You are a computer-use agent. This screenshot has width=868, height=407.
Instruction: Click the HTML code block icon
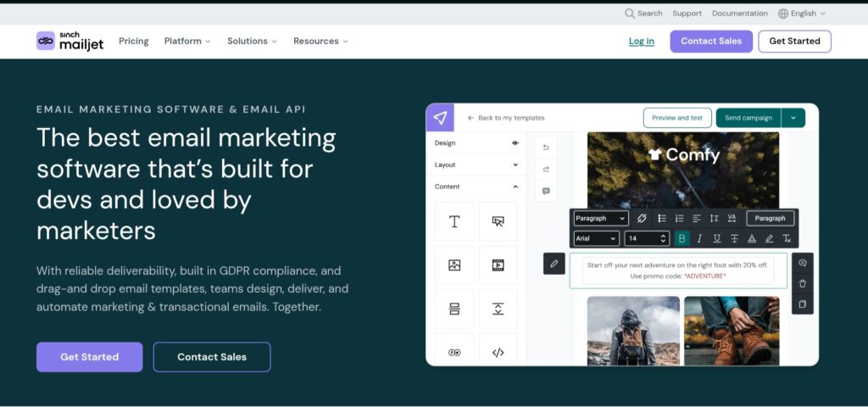tap(498, 352)
